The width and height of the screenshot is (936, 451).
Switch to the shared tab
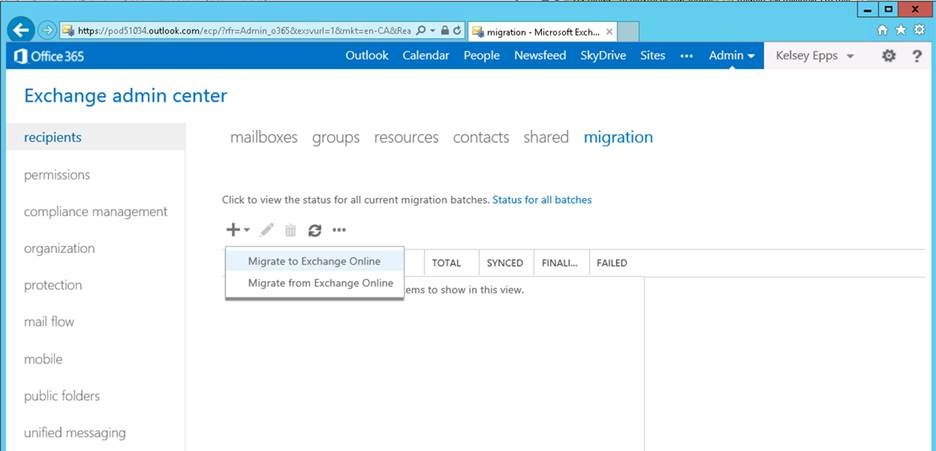pos(546,137)
